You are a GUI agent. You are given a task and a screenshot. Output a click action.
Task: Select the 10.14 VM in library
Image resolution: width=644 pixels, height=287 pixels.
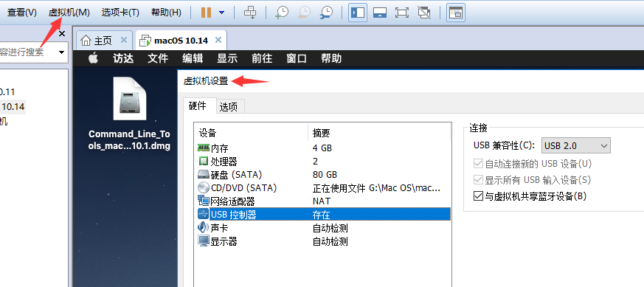tap(13, 107)
